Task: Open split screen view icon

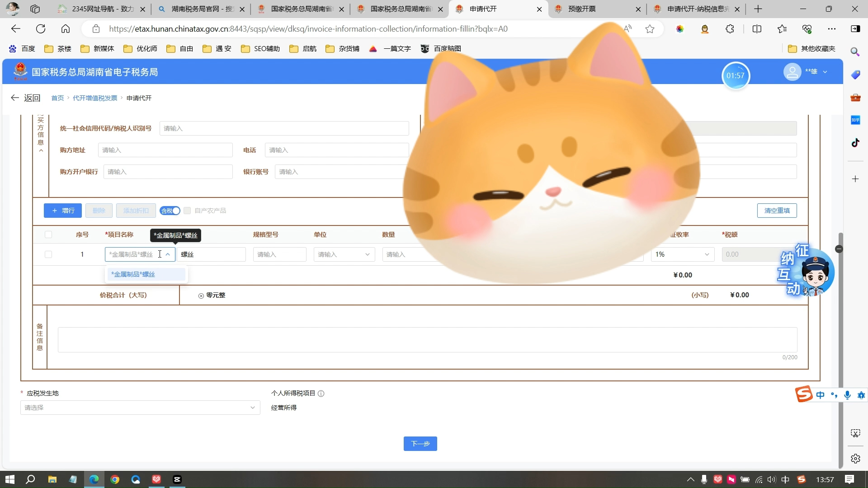Action: tap(757, 29)
